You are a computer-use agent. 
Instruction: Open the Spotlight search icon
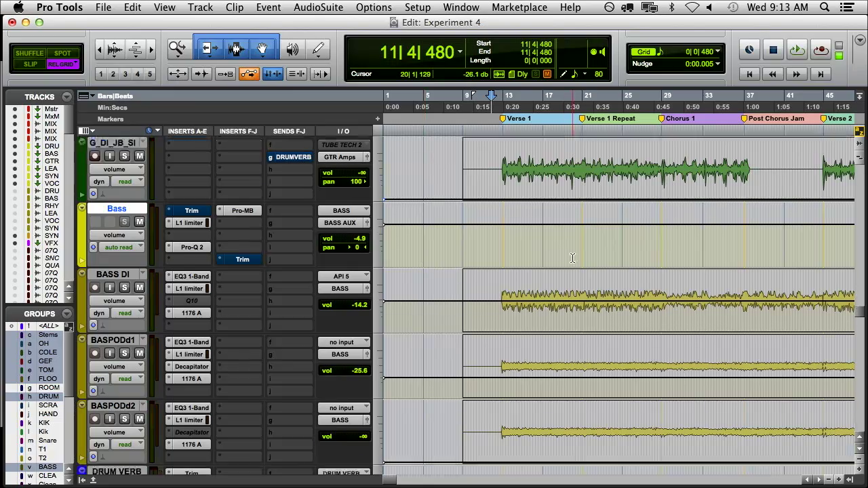coord(825,7)
